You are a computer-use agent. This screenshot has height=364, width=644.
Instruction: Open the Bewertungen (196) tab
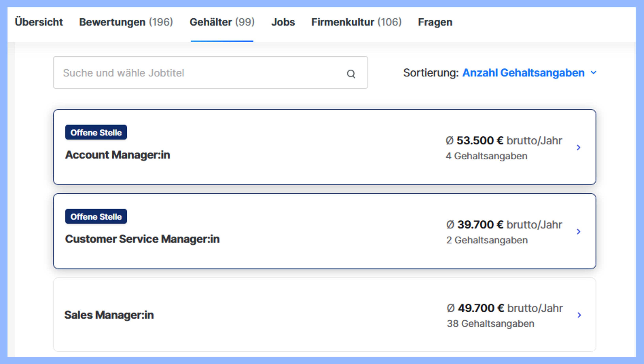126,22
